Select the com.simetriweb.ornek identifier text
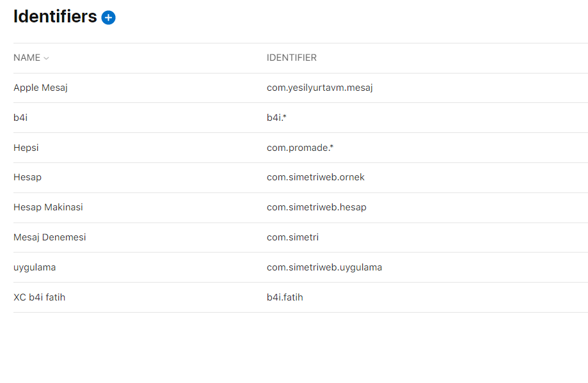Screen dimensions: 588x383 point(315,177)
